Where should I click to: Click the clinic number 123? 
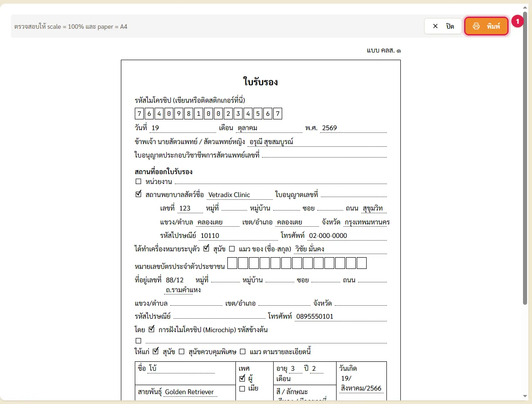[x=185, y=208]
